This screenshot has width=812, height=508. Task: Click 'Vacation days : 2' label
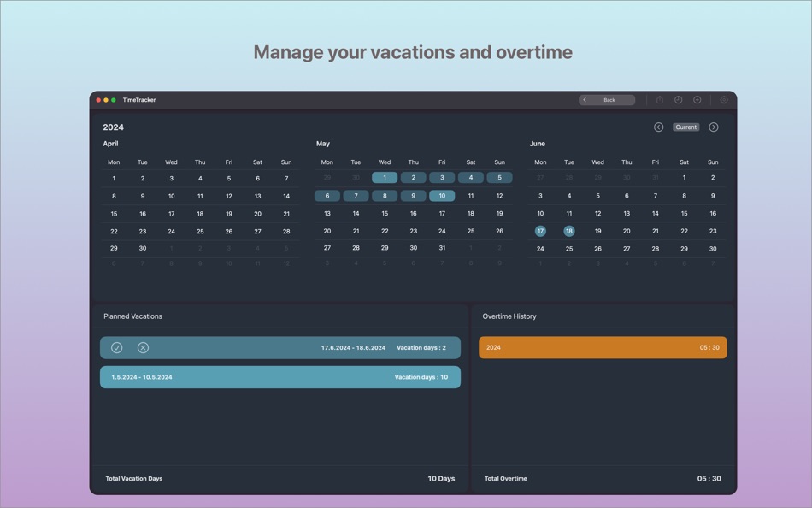click(421, 348)
